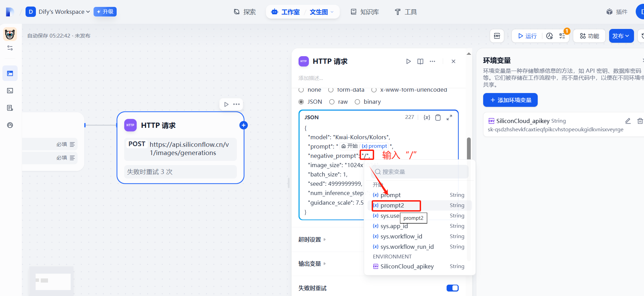Click the minimap thumbnail on canvas

tap(52, 281)
